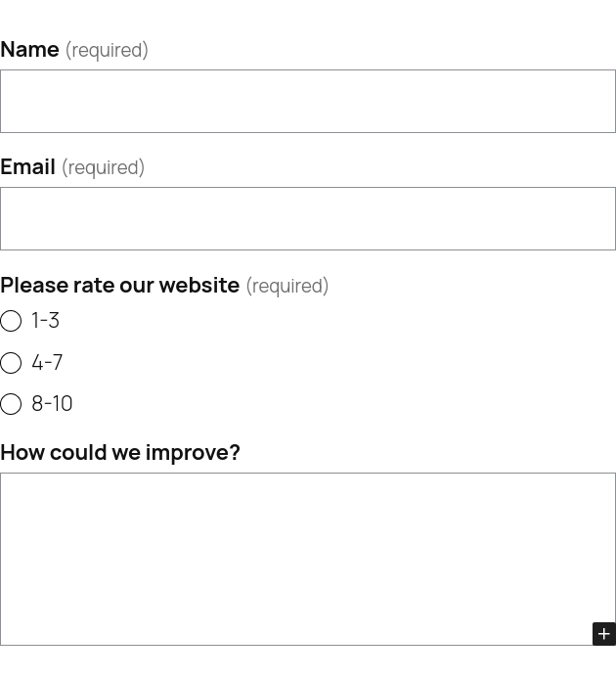Click the "4-7" option label text
Screen dimensions: 616x679
pos(47,363)
